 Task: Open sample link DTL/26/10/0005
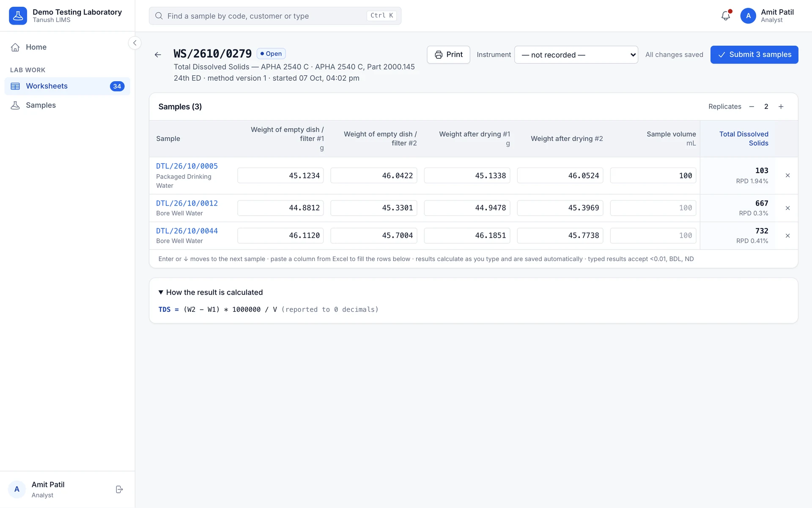tap(187, 166)
